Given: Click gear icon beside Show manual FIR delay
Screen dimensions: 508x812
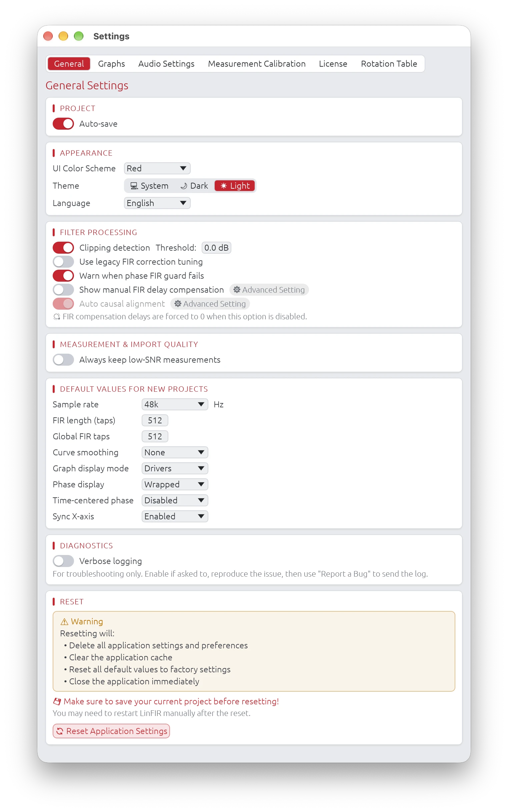Looking at the screenshot, I should click(237, 290).
